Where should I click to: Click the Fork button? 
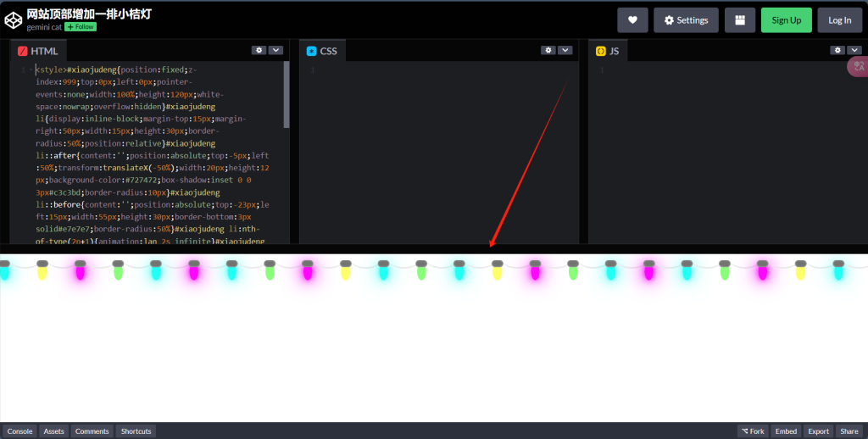[x=752, y=431]
